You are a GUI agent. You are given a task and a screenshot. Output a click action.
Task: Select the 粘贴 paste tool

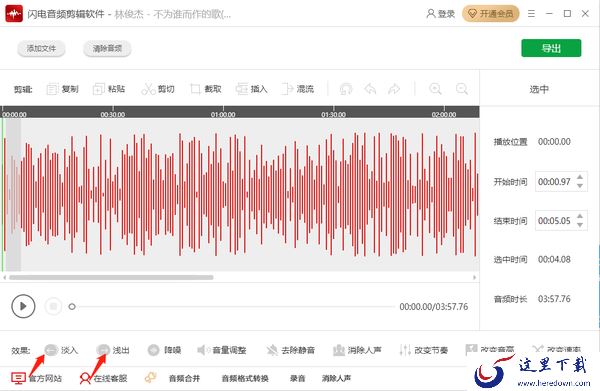click(109, 89)
